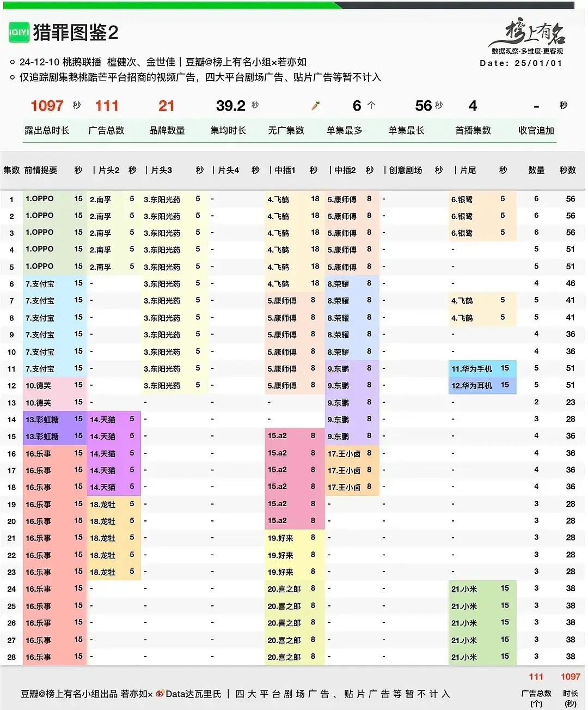Click the 片头4 column header
This screenshot has width=588, height=710.
[229, 171]
